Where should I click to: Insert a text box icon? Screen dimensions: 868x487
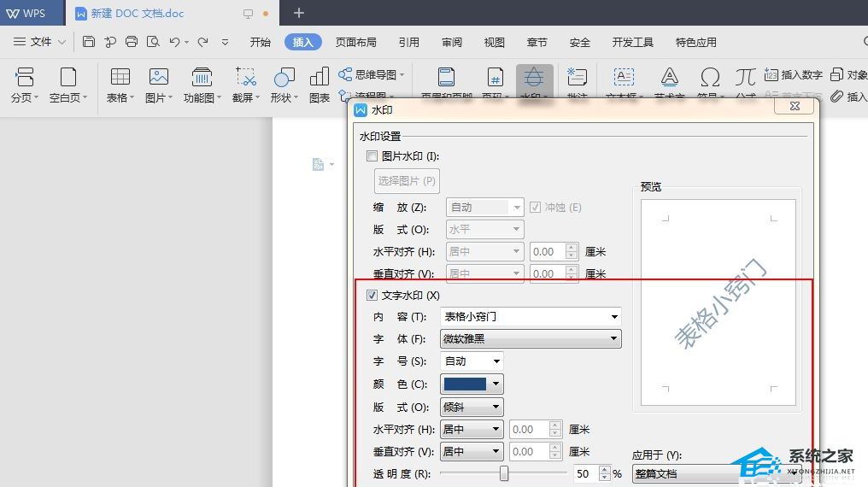click(x=624, y=78)
